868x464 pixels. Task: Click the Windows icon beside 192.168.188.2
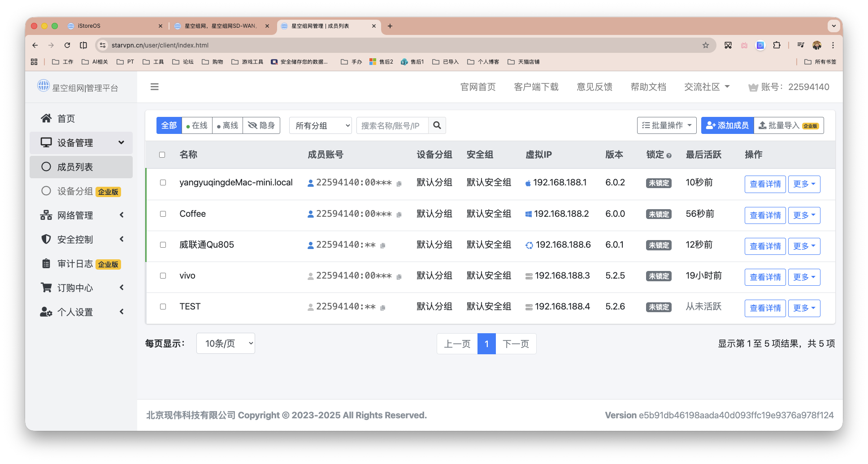[529, 214]
